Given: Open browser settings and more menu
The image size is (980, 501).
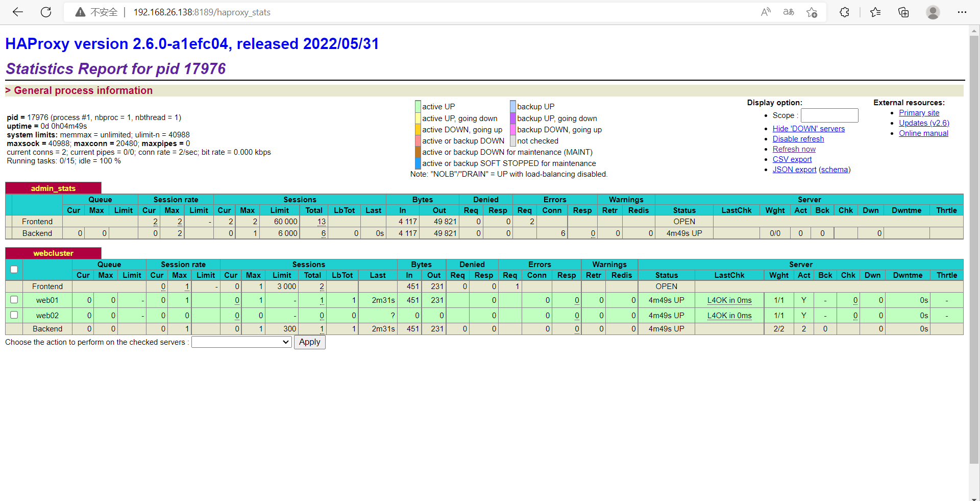Looking at the screenshot, I should [x=962, y=12].
